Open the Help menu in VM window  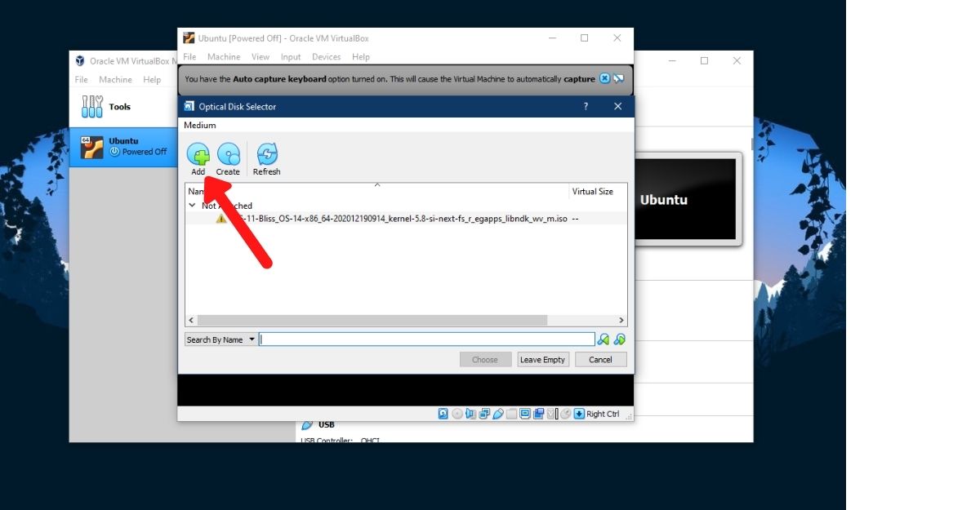click(x=361, y=57)
